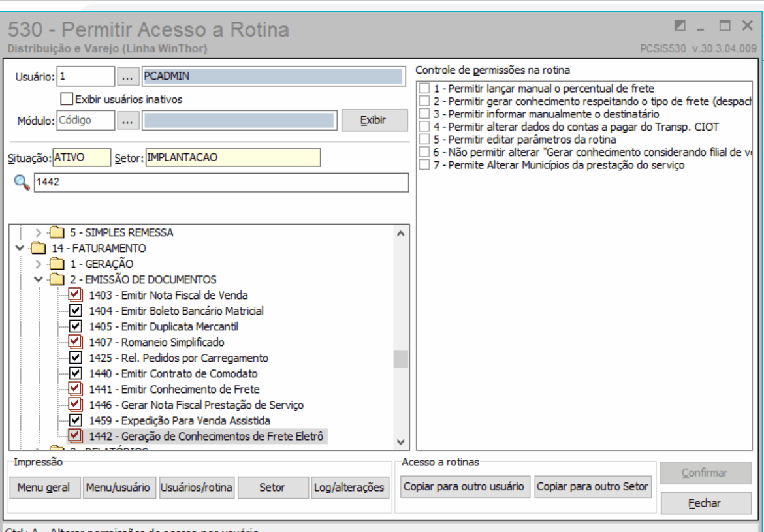764x532 pixels.
Task: Click the tree vertical scrollbar thumb
Action: [x=401, y=359]
